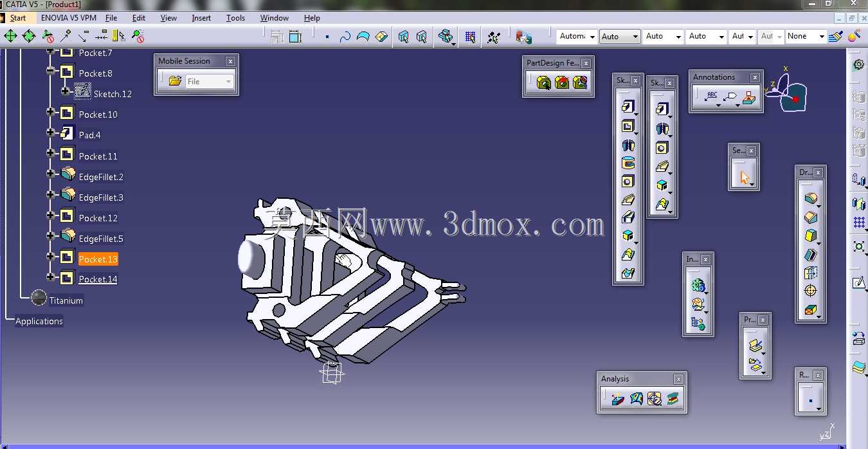Expand the Pad.4 tree node

point(51,133)
